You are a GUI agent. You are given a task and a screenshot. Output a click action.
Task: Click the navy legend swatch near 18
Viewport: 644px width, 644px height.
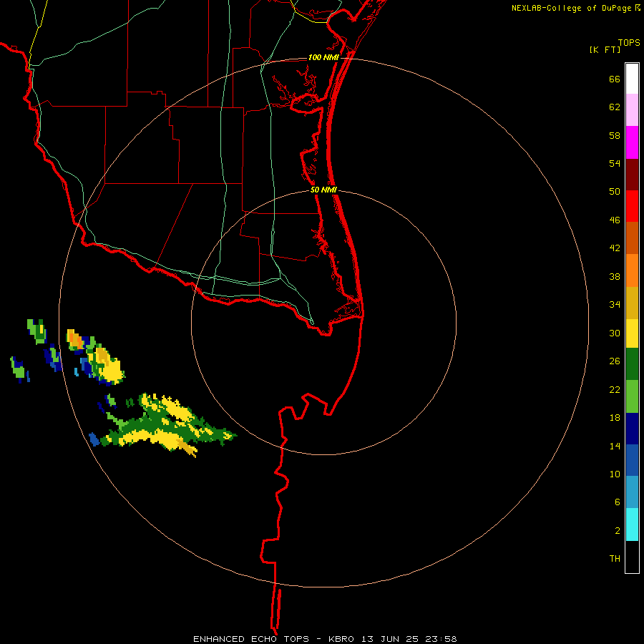point(632,429)
